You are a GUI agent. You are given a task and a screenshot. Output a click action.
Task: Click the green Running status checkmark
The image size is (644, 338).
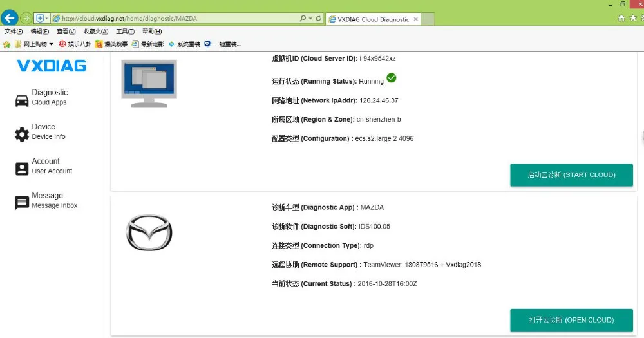(x=392, y=78)
